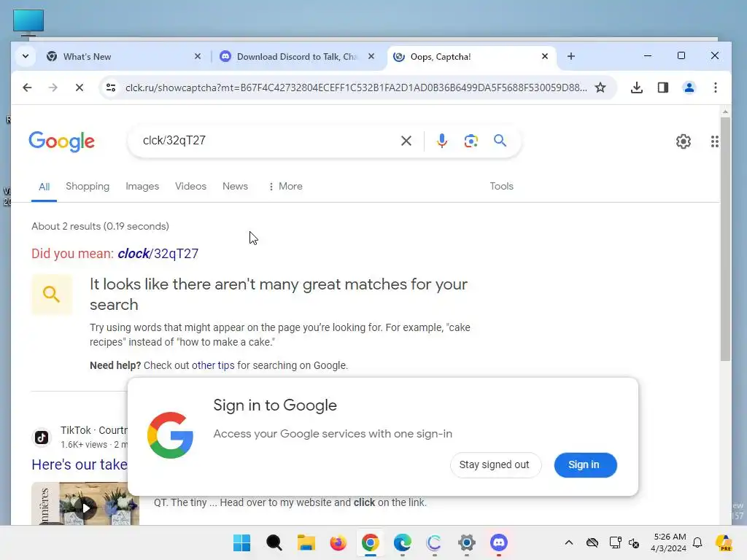The width and height of the screenshot is (747, 560).
Task: Search by image with Lens
Action: coord(471,141)
